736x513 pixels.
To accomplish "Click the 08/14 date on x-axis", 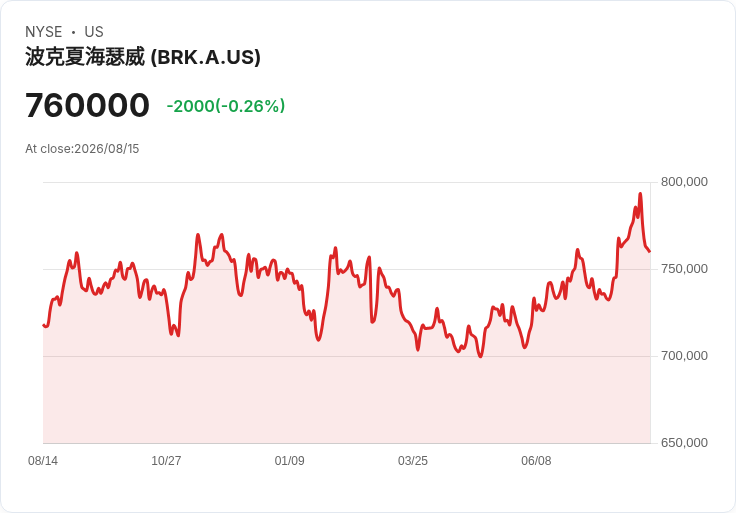I will point(43,461).
